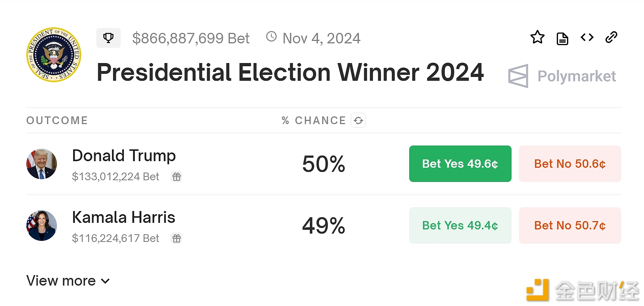Toggle the % chance refresh switch icon
This screenshot has width=644, height=306.
(358, 120)
